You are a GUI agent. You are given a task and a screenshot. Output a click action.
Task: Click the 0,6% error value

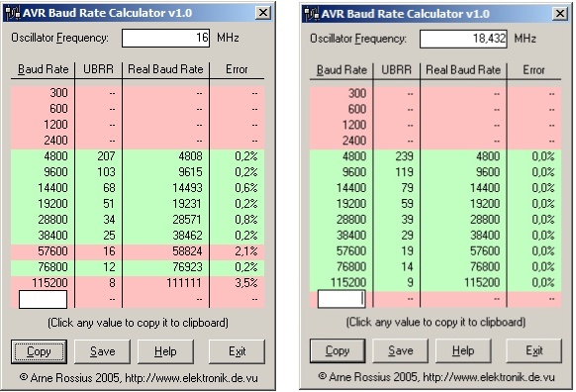coord(246,188)
